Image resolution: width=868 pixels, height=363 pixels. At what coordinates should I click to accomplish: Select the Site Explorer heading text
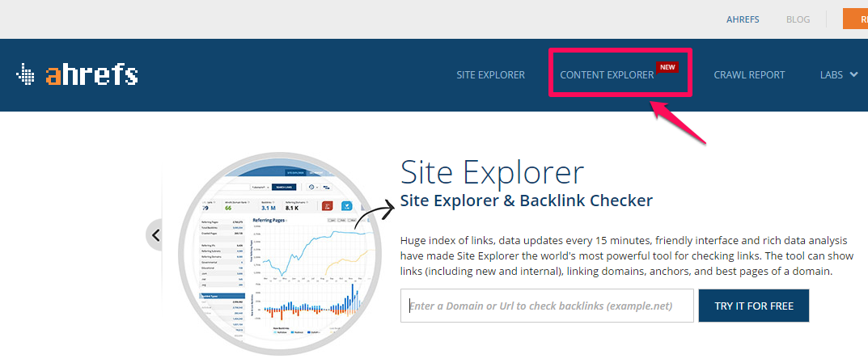492,172
